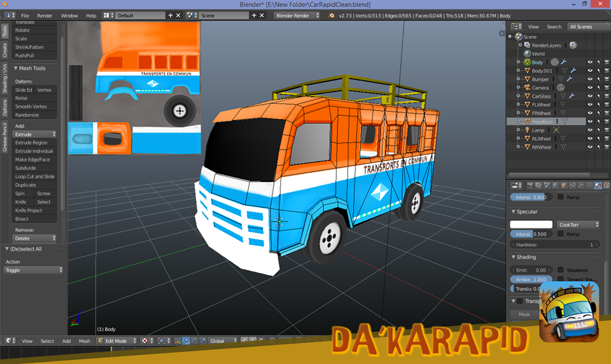Click the Smooth Vertex button
611x364 pixels.
(34, 106)
